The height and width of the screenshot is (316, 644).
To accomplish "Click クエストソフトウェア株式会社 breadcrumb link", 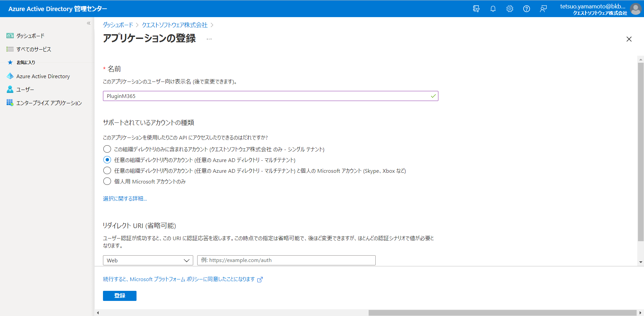I will (x=175, y=25).
